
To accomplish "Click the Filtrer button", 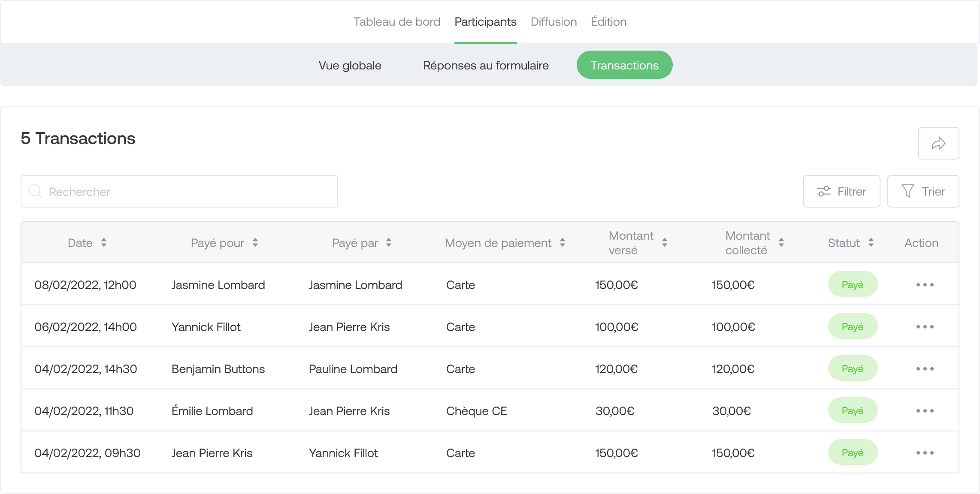I will click(x=841, y=191).
